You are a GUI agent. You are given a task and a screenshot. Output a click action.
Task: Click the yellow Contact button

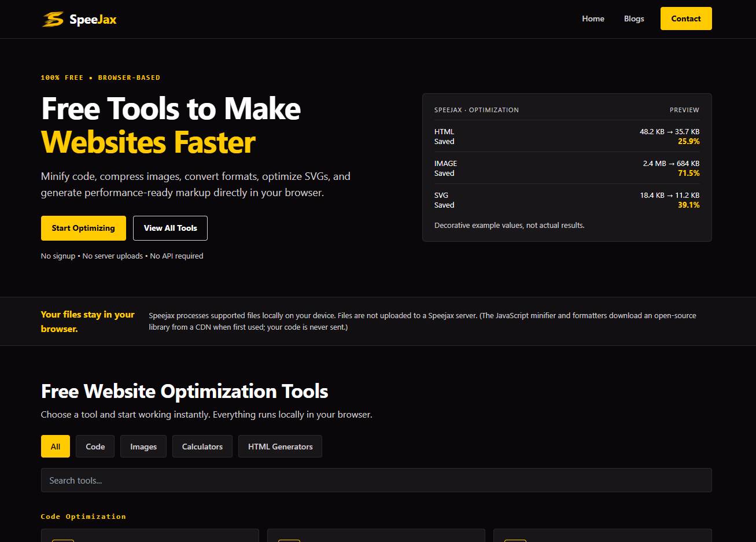[x=686, y=19]
